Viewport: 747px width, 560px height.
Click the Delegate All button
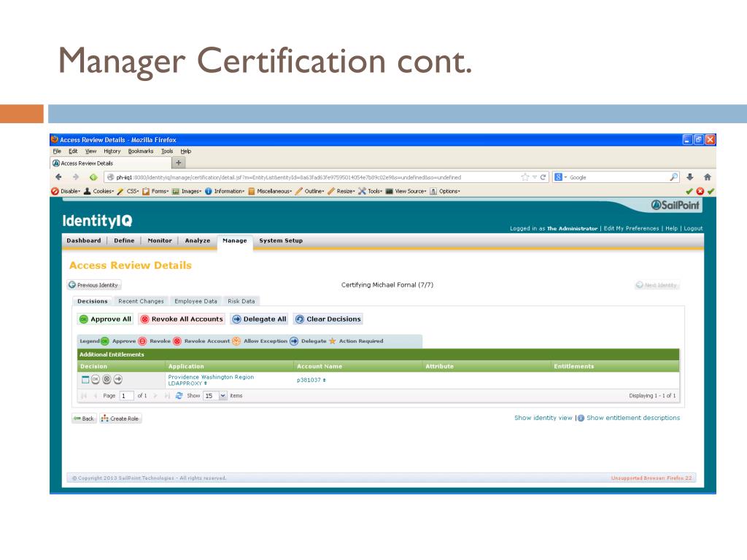click(259, 319)
